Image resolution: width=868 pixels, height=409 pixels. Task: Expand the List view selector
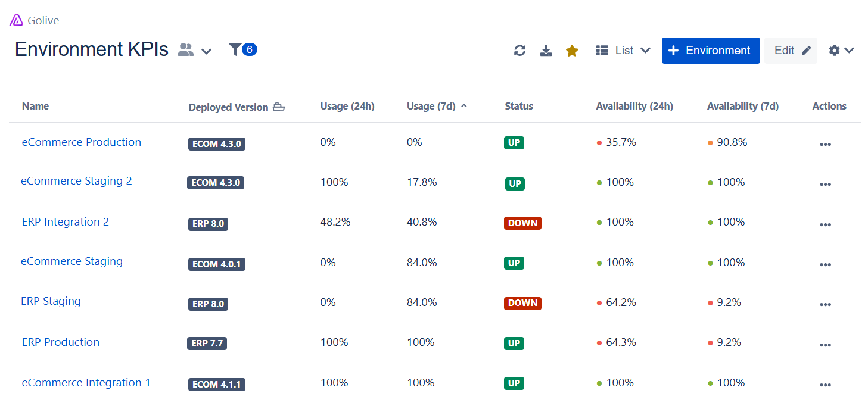point(623,51)
